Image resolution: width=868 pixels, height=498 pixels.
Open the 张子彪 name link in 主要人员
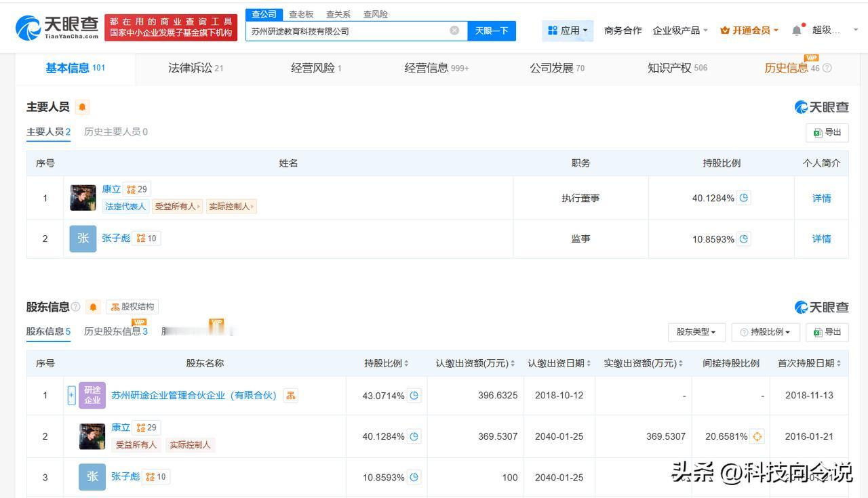[116, 238]
